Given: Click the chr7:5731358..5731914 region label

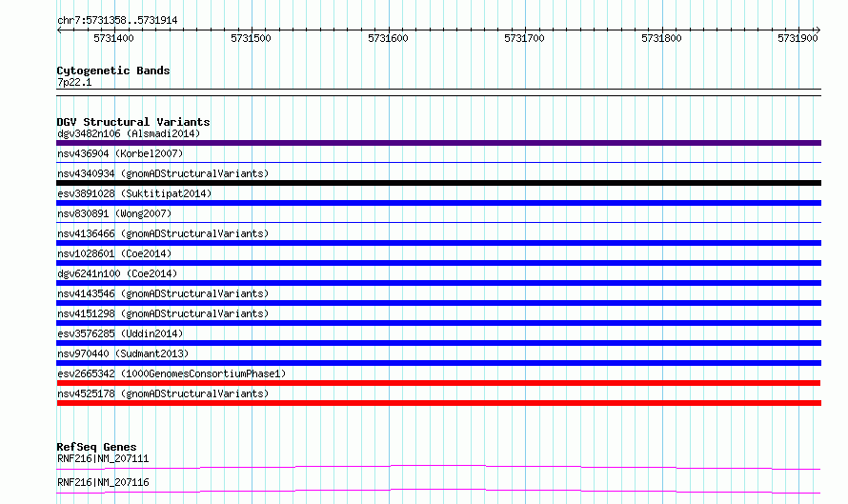Looking at the screenshot, I should coord(117,21).
